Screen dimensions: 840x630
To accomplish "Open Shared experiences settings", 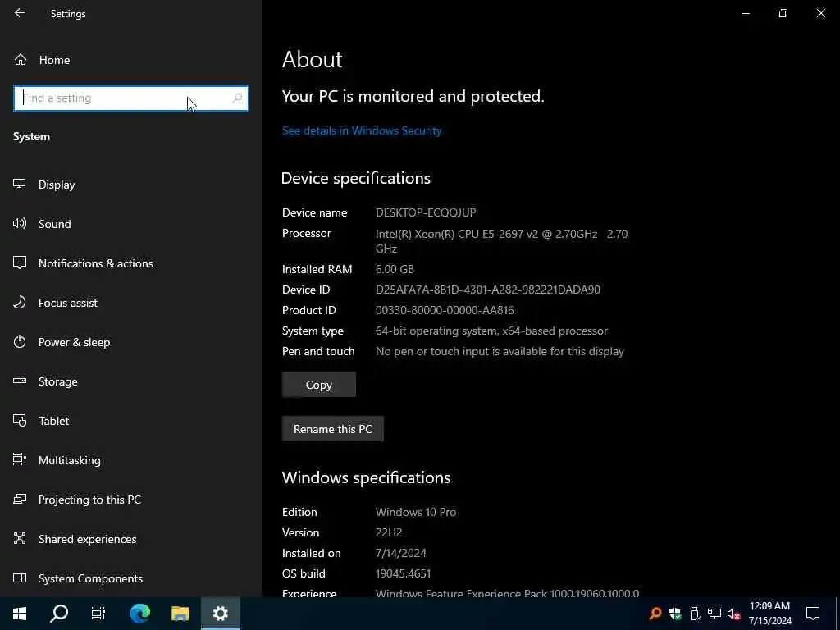I will coord(87,539).
